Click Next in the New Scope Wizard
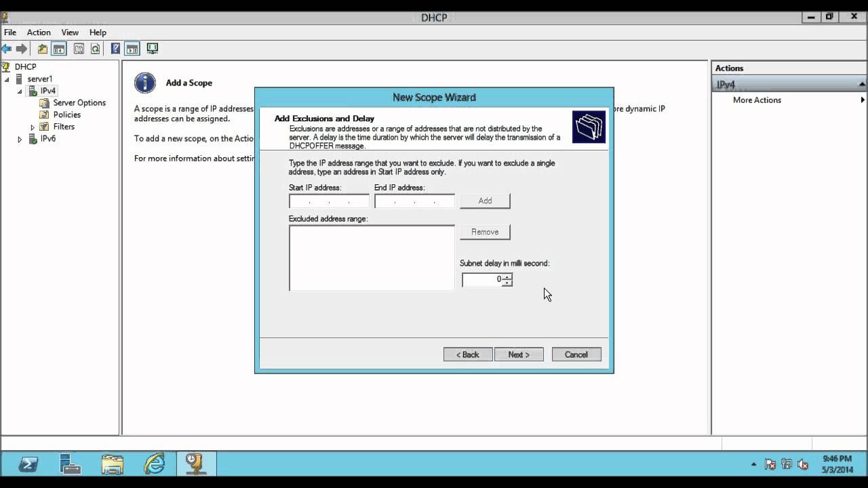The height and width of the screenshot is (488, 868). pyautogui.click(x=519, y=354)
